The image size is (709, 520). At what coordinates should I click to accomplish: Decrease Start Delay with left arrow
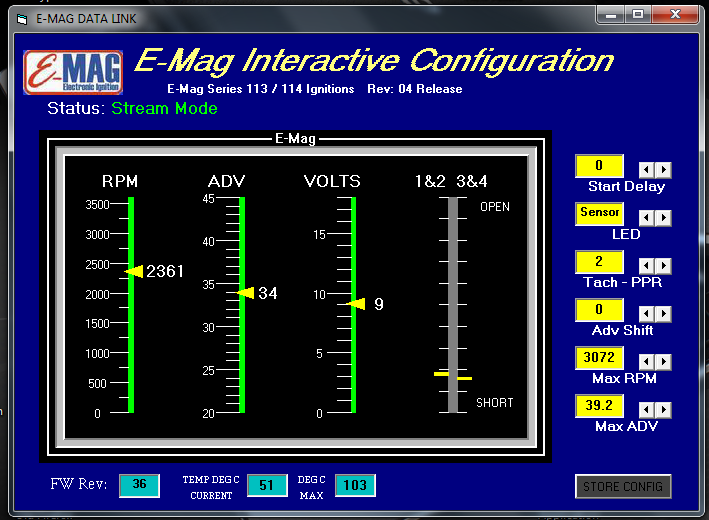tap(647, 170)
